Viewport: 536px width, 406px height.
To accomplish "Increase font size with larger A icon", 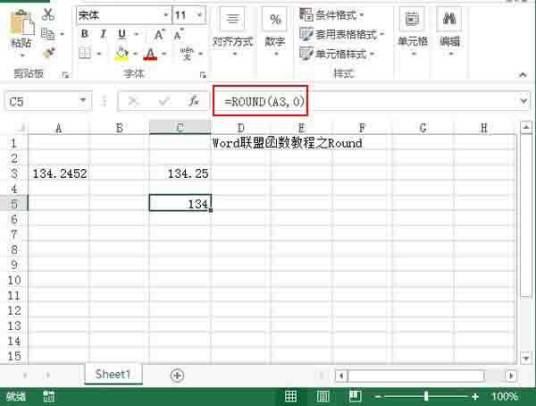I will pos(159,34).
